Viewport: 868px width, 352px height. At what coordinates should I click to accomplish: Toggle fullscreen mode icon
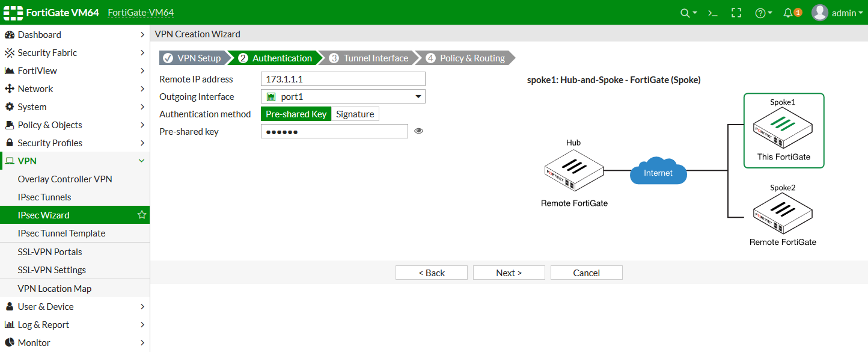coord(736,13)
